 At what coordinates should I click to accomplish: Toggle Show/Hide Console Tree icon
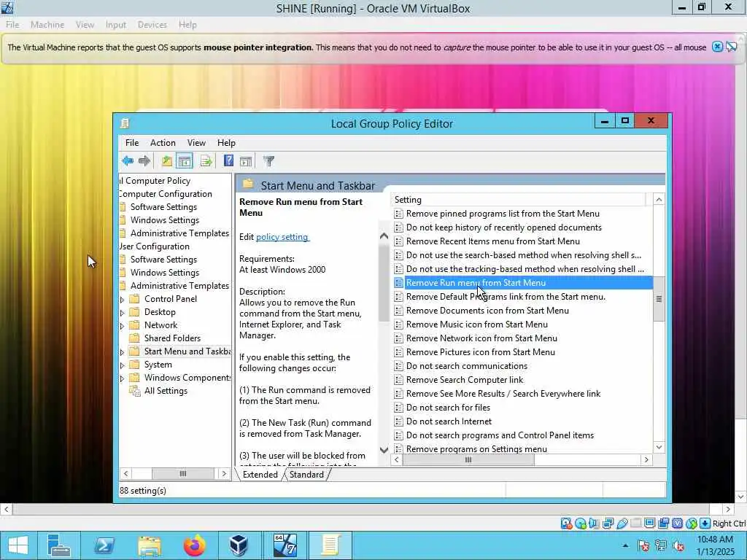185,161
